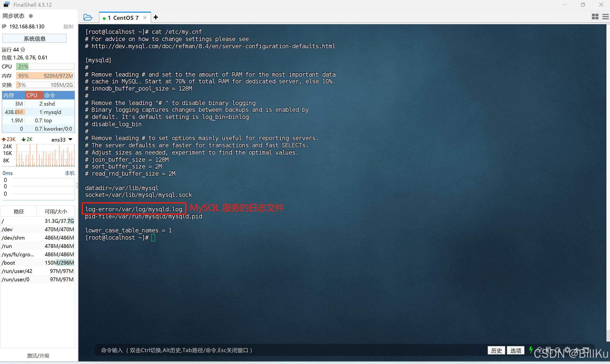
Task: Select the / root disk row
Action: (38, 221)
